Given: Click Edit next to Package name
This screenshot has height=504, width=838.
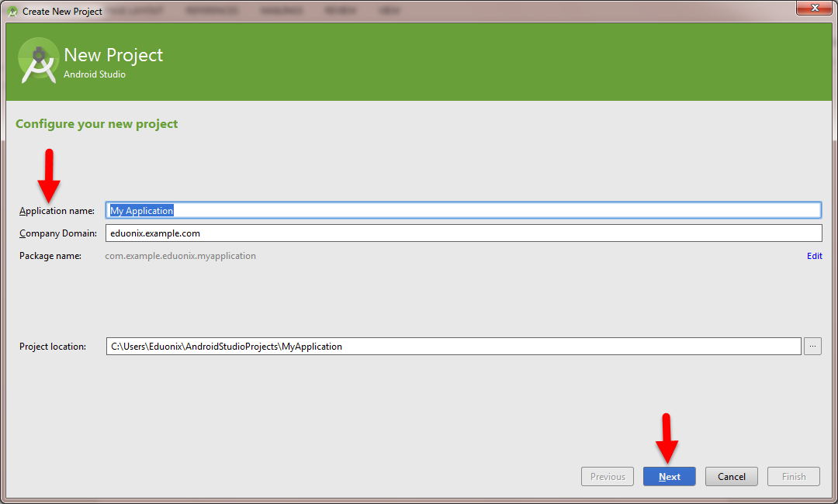Looking at the screenshot, I should coord(815,256).
